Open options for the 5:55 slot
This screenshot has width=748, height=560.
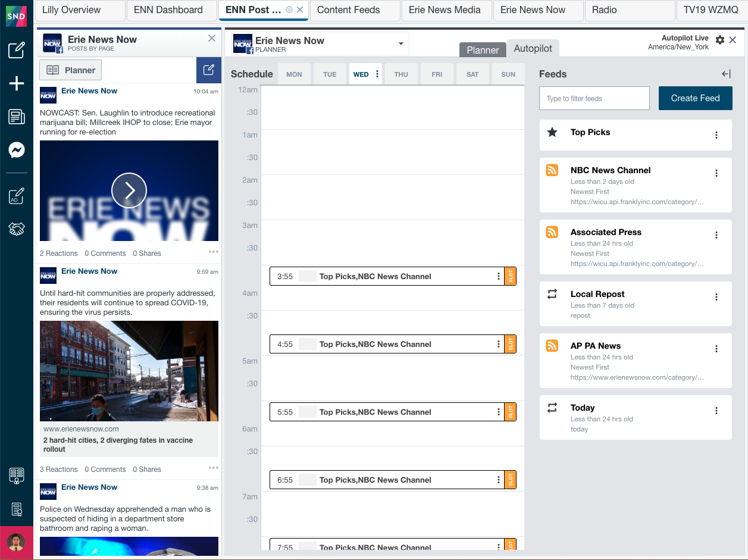(499, 412)
